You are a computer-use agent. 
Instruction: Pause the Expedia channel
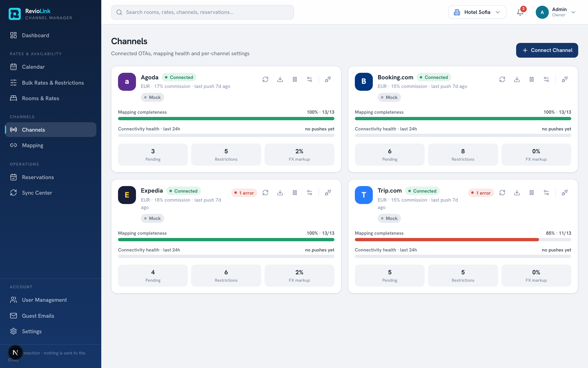pyautogui.click(x=295, y=193)
